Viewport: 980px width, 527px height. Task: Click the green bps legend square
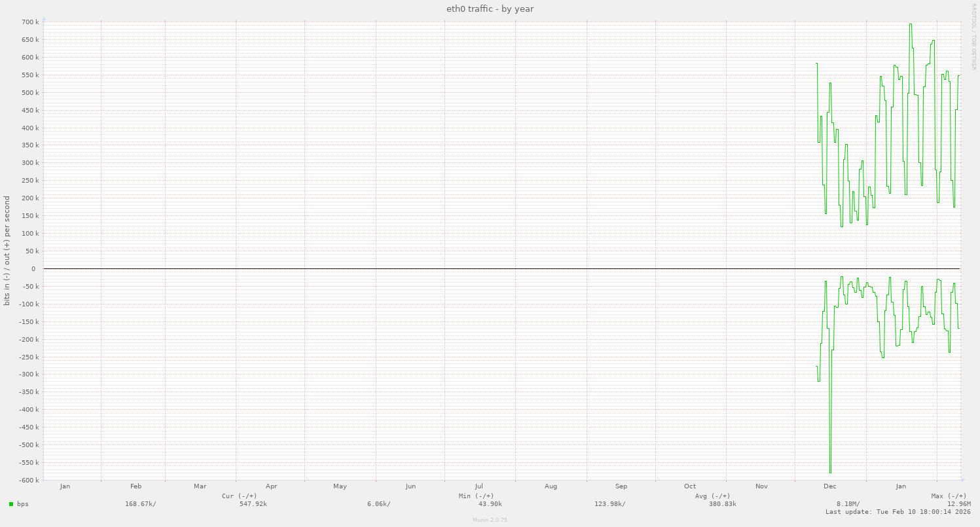tap(11, 504)
